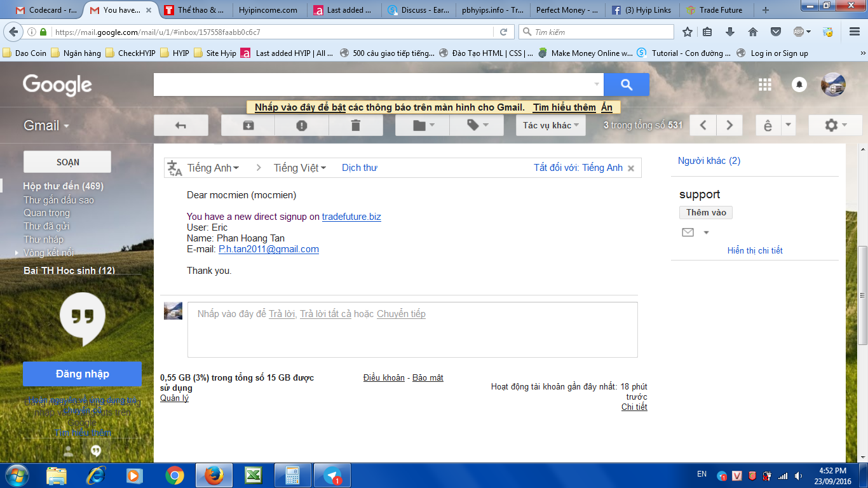Click the Trả lời reply link
This screenshot has width=868, height=488.
[x=282, y=314]
